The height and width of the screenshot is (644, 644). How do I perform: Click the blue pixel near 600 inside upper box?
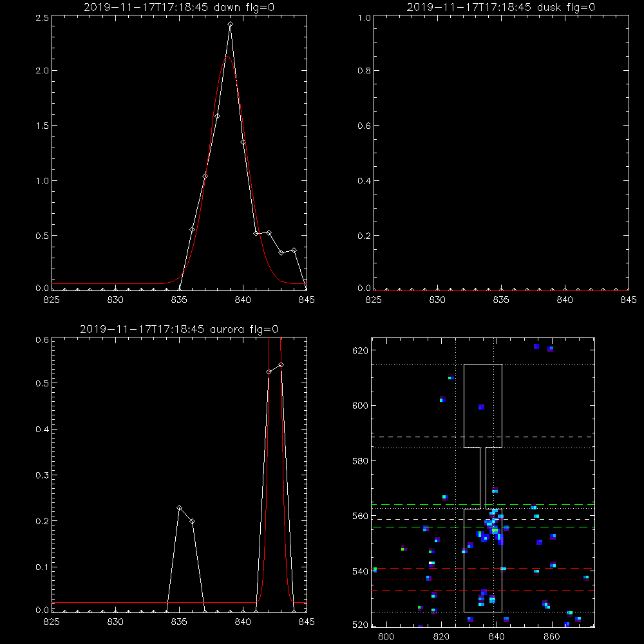(481, 407)
